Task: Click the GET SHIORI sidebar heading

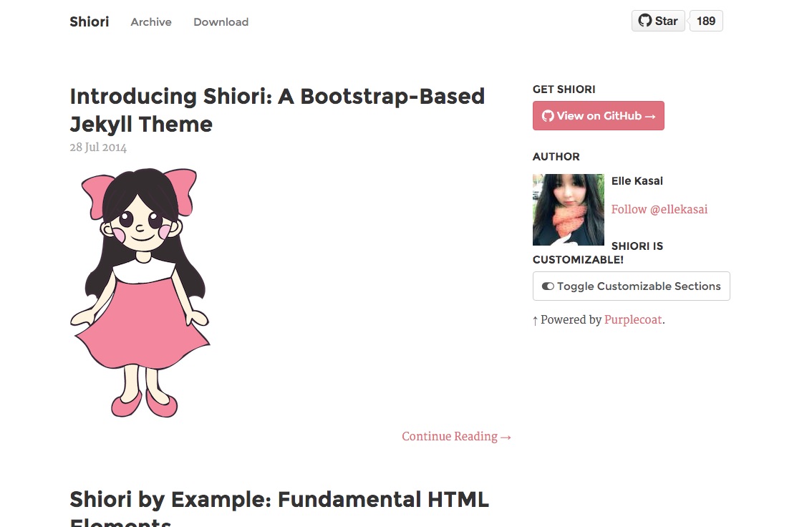Action: tap(564, 90)
